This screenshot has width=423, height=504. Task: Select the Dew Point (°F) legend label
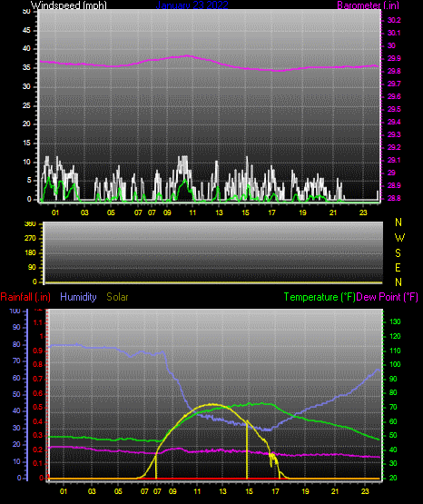pos(387,297)
